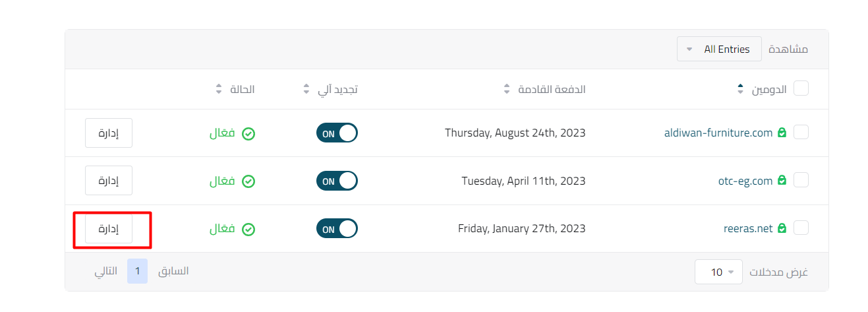The width and height of the screenshot is (868, 312).
Task: Open the aldiwan-furniture.com domain link
Action: [718, 133]
